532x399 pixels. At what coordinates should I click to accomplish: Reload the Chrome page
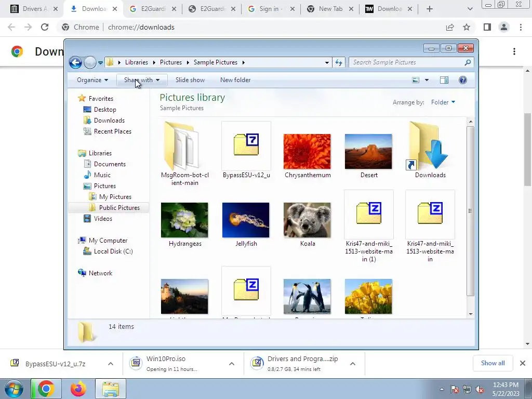coord(45,27)
